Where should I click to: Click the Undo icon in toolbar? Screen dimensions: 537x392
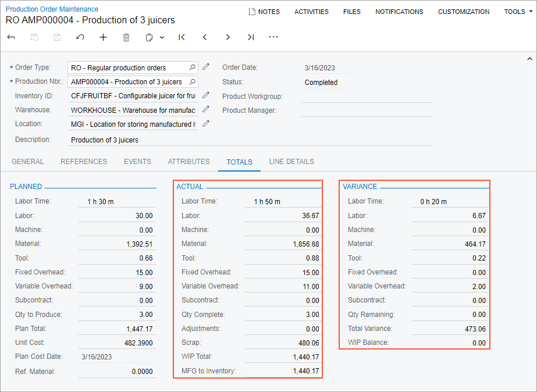point(80,37)
